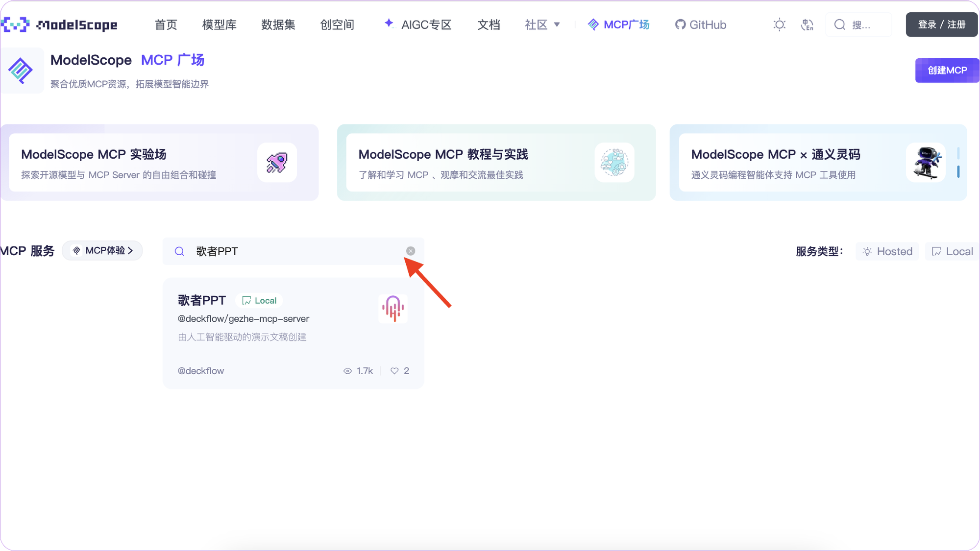Click the @deckflow/gezhe-mcp-server text
The height and width of the screenshot is (551, 980).
tap(244, 319)
